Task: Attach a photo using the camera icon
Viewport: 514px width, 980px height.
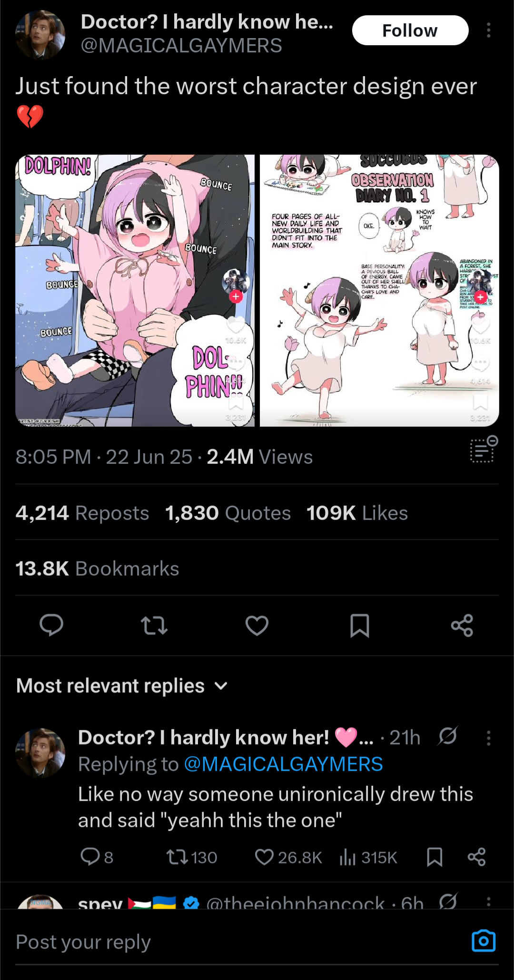Action: [x=484, y=941]
